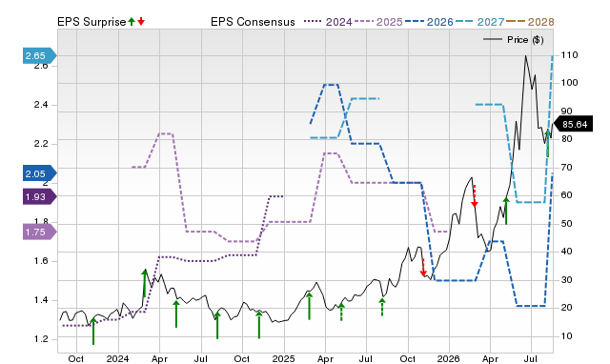Click the 100 label on price axis

coord(569,83)
